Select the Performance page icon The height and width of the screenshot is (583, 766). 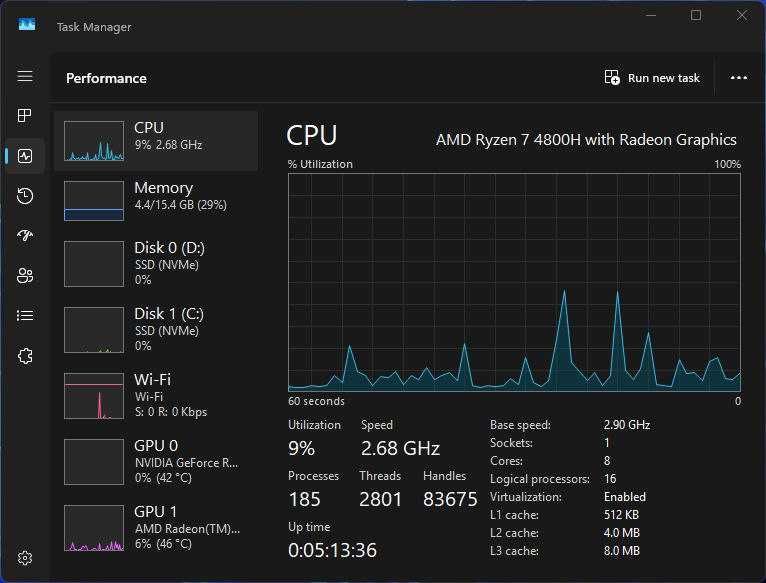[x=25, y=156]
